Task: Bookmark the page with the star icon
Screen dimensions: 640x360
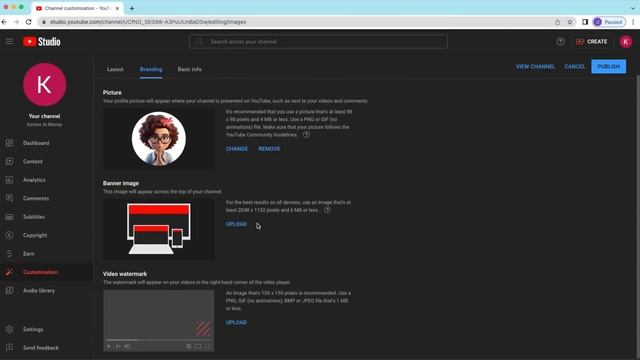Action: tap(570, 22)
